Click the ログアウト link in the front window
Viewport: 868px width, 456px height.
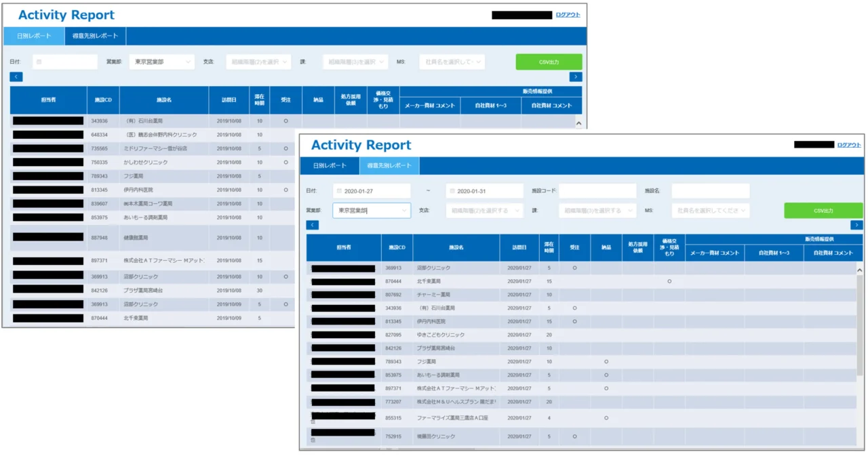pos(848,145)
